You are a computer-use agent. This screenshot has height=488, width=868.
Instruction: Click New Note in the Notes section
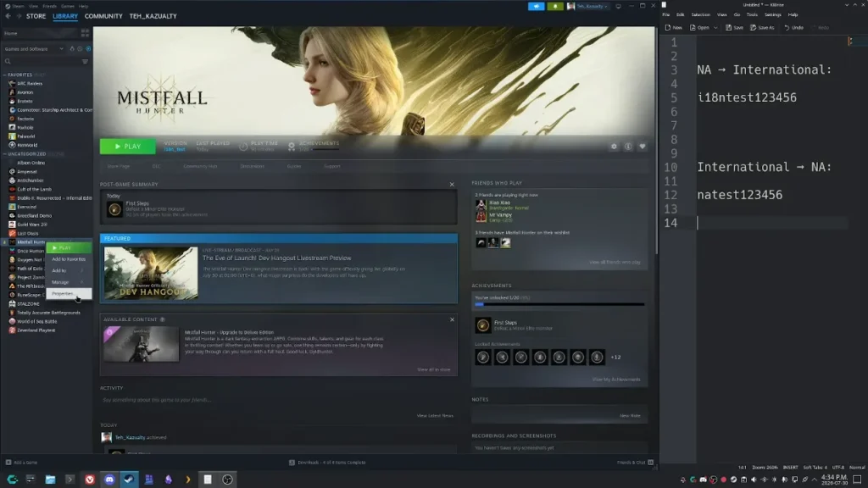pyautogui.click(x=630, y=415)
